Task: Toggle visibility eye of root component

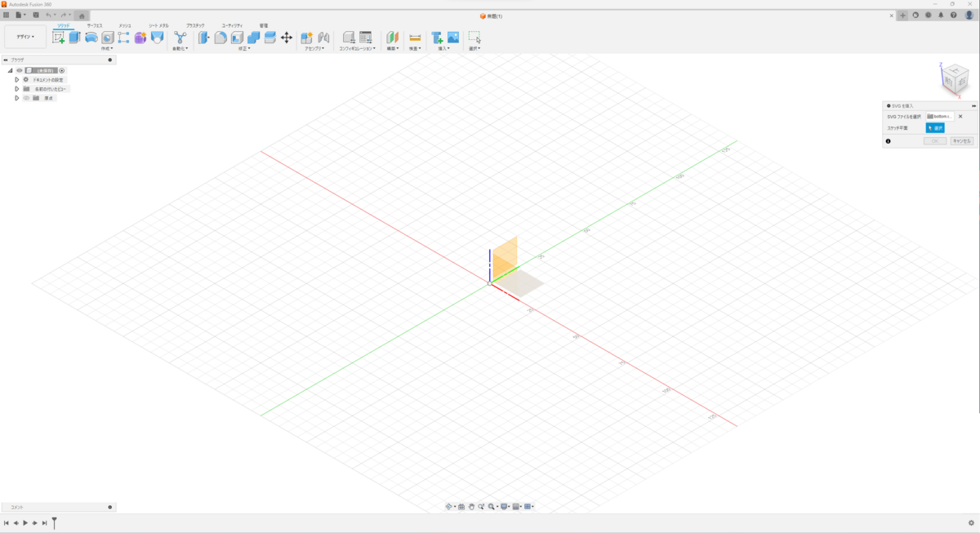Action: (x=20, y=70)
